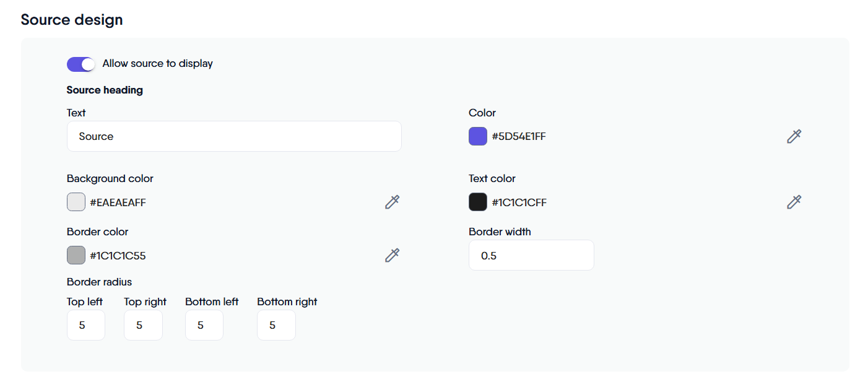Click the purple heading Color swatch
The width and height of the screenshot is (868, 387).
[478, 136]
